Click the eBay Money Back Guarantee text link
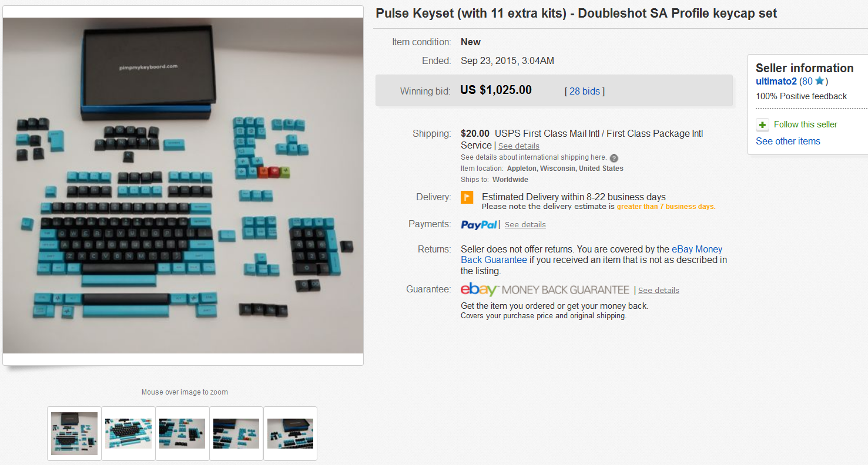The width and height of the screenshot is (868, 465). (592, 254)
